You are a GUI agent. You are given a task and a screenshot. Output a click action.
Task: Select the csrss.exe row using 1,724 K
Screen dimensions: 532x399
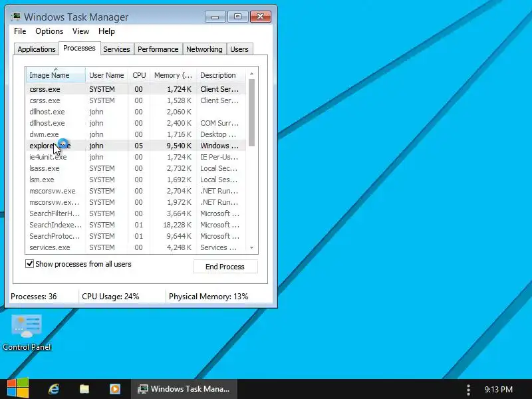click(136, 89)
